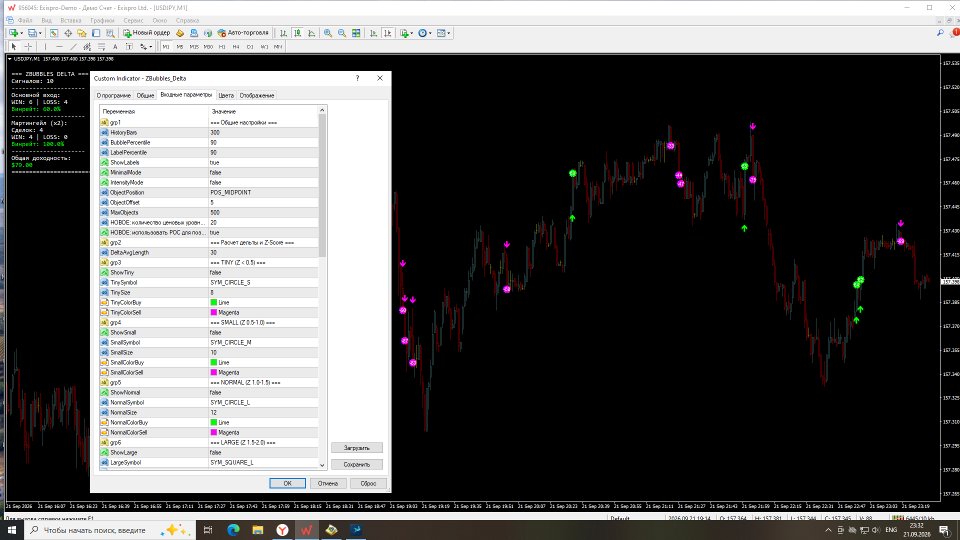Select the vertical line drawing tool
Screen dimensions: 960x540
pyautogui.click(x=45, y=47)
